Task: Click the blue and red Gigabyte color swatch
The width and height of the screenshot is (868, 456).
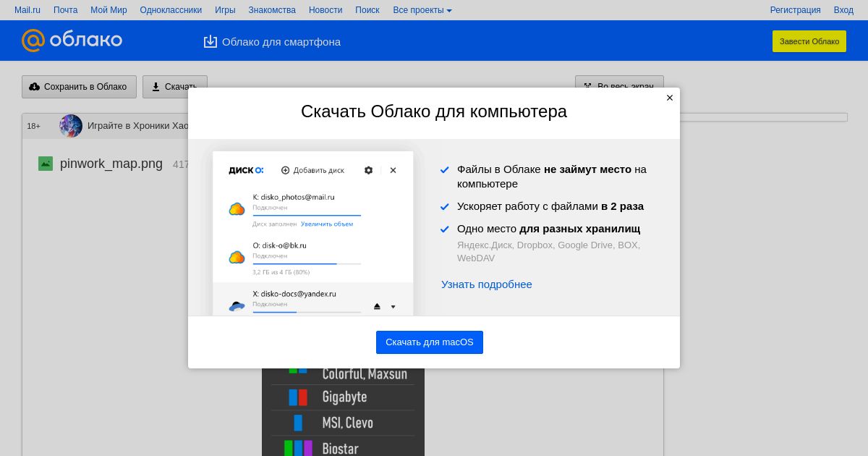Action: (298, 397)
